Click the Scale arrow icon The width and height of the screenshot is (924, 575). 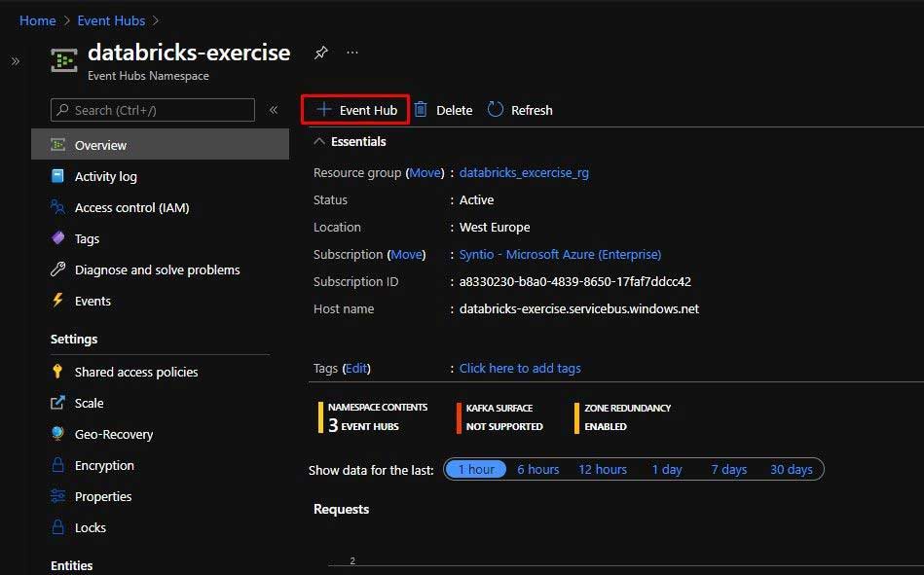[x=57, y=403]
